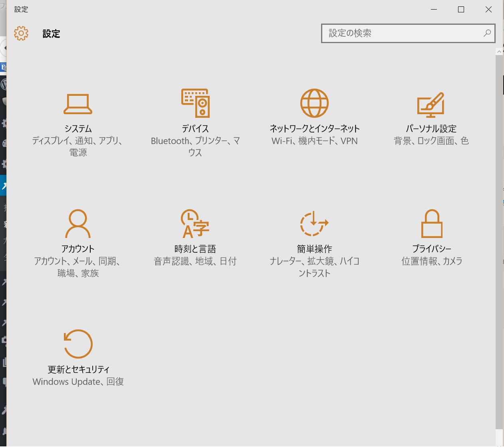This screenshot has height=448, width=504.
Task: Close the 設定 window
Action: 488,10
